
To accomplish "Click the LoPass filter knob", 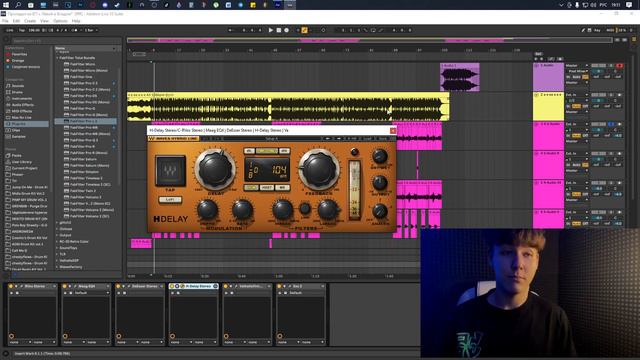I will (328, 210).
